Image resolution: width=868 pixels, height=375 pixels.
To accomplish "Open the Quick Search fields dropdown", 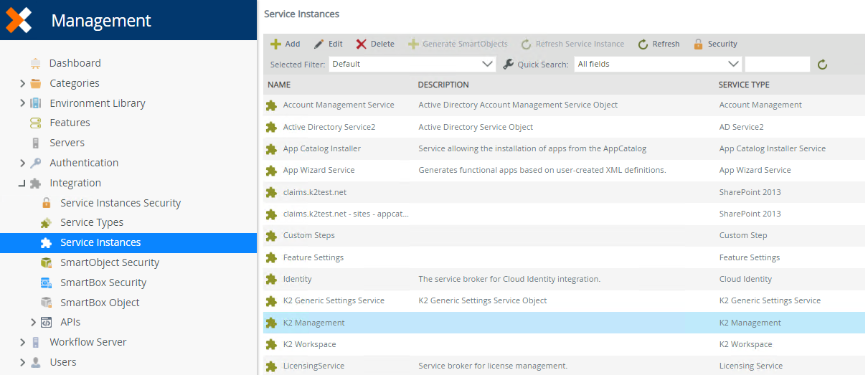I will pyautogui.click(x=658, y=65).
